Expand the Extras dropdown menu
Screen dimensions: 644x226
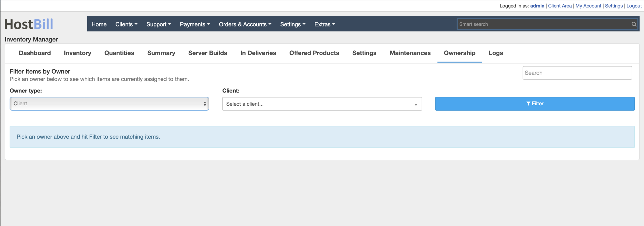325,24
